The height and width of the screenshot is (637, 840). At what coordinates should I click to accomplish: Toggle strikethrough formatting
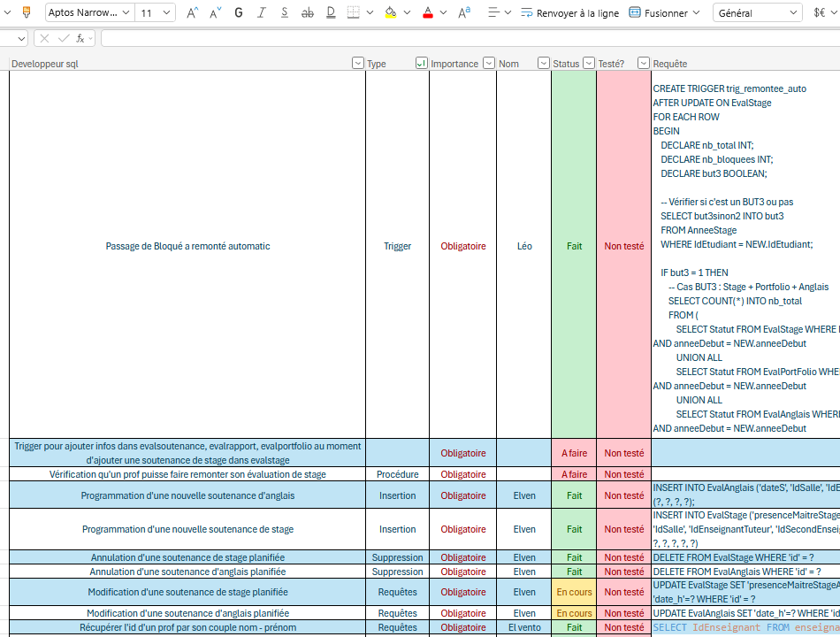[x=308, y=13]
